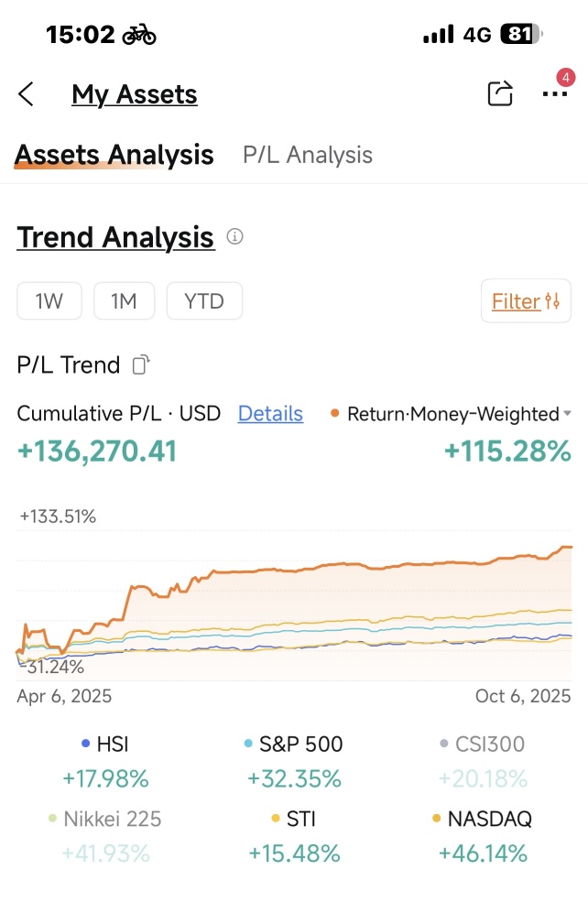Tap the info icon beside Trend Analysis
Image resolution: width=588 pixels, height=924 pixels.
coord(234,238)
